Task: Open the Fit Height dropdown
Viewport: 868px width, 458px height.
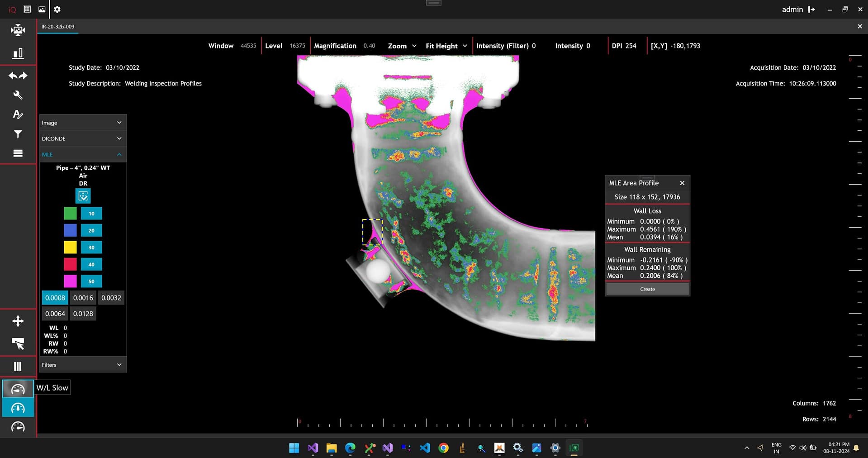Action: tap(446, 46)
